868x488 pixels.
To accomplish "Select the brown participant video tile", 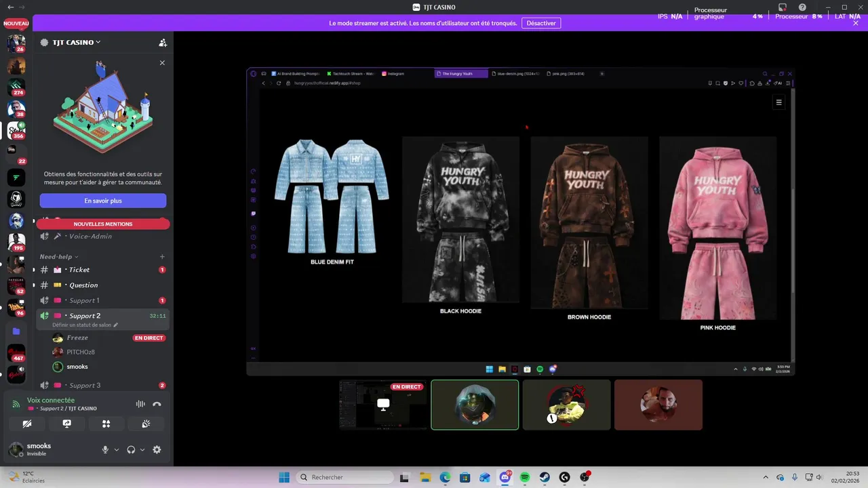I will (658, 405).
